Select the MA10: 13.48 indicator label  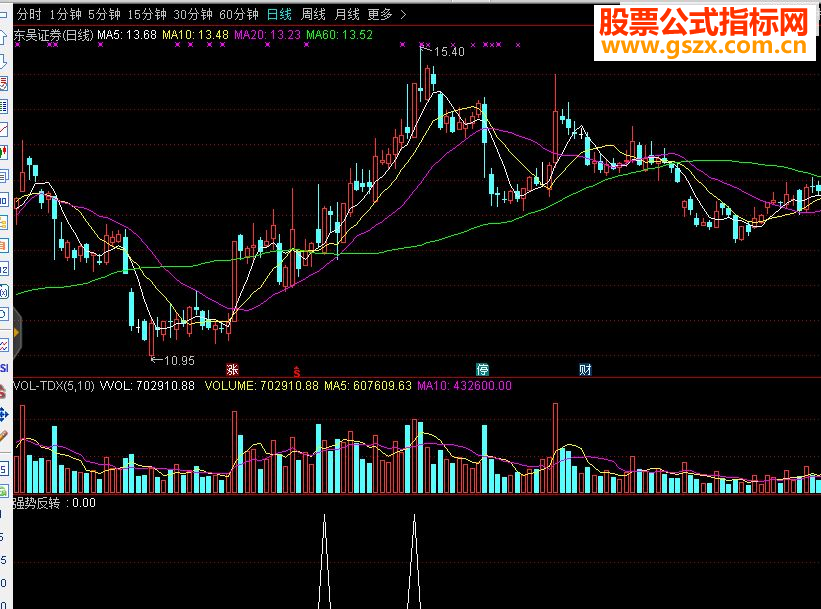[x=195, y=35]
